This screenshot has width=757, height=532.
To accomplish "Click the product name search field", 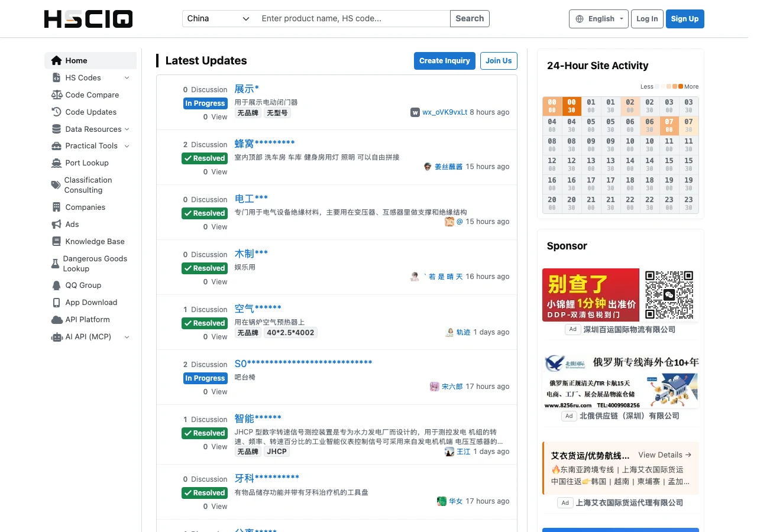I will [352, 18].
